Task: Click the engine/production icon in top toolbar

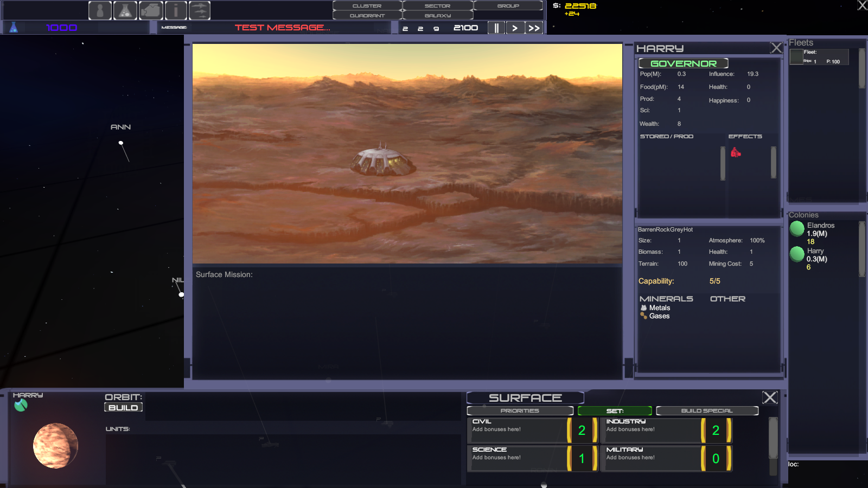Action: [151, 10]
